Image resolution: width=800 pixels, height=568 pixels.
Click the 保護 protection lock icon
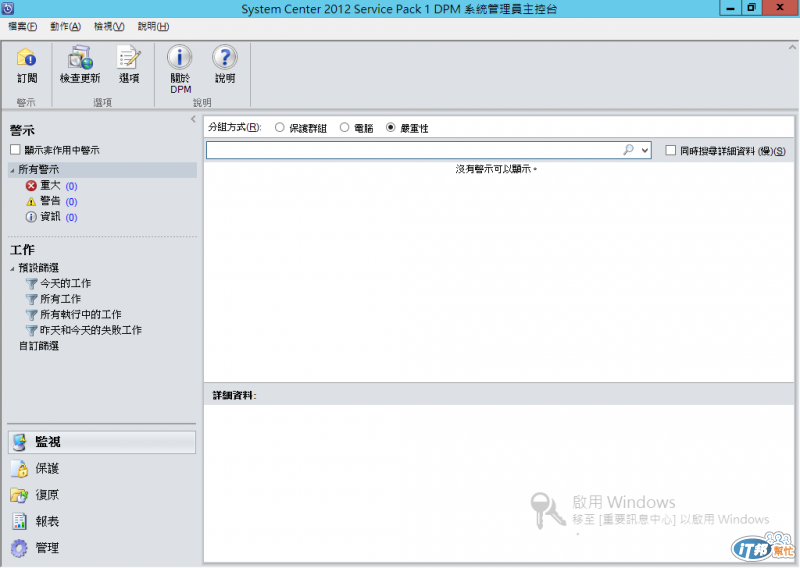(20, 468)
